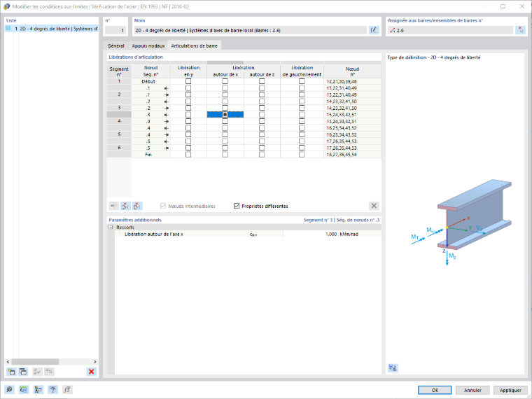Click the deselect all icon under Liste
The image size is (532, 399).
tap(49, 372)
